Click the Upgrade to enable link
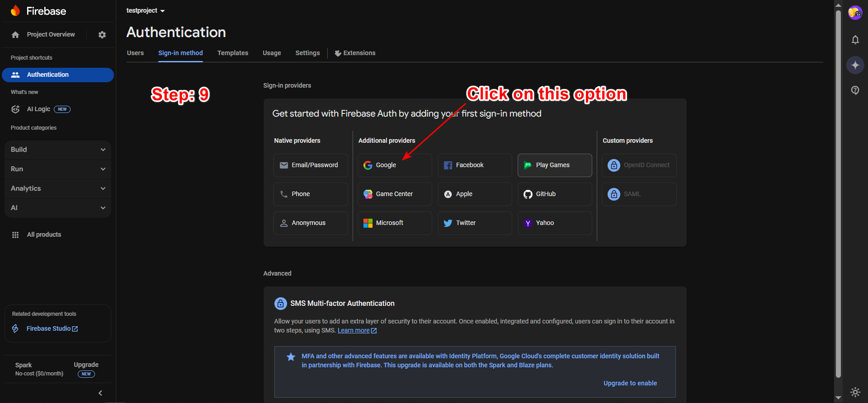868x403 pixels. pyautogui.click(x=630, y=383)
